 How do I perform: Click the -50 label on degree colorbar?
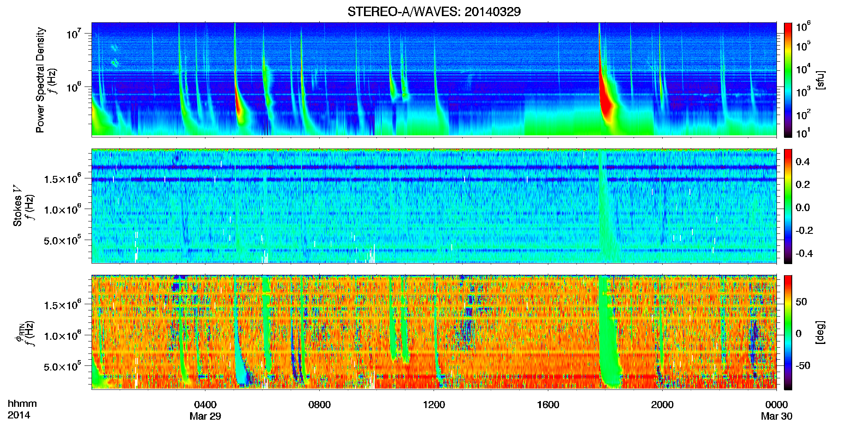coord(803,366)
